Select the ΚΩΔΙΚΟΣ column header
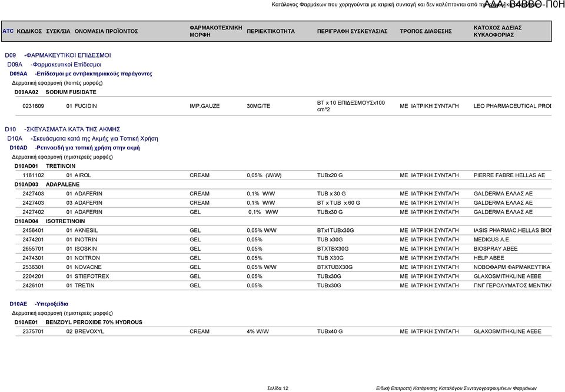The image size is (565, 392). [x=29, y=31]
